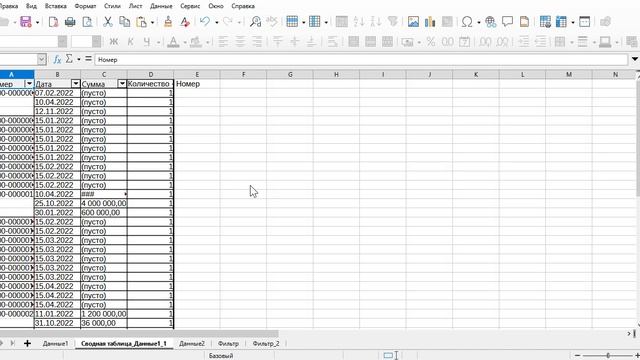Click the zoom out minus button
Viewport: 640px width, 360px height.
tap(578, 356)
